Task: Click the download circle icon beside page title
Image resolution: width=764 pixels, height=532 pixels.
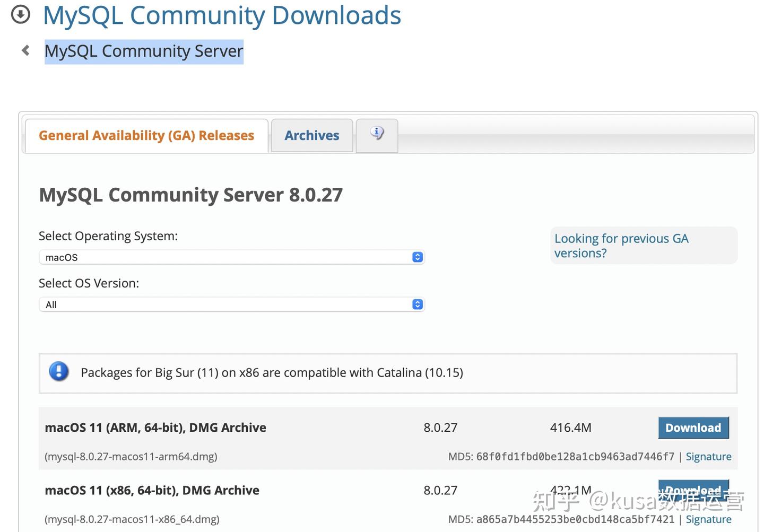Action: coord(21,15)
